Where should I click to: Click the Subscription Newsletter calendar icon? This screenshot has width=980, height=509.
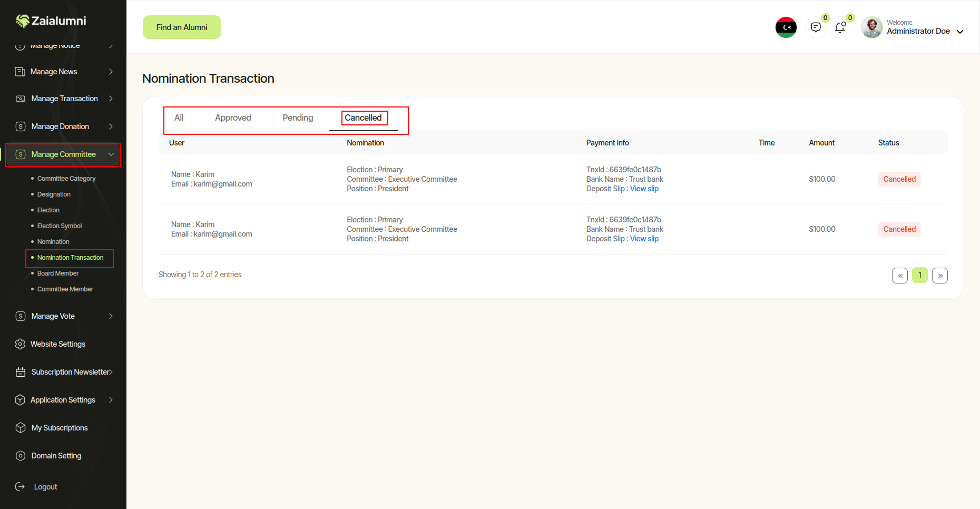click(x=21, y=372)
